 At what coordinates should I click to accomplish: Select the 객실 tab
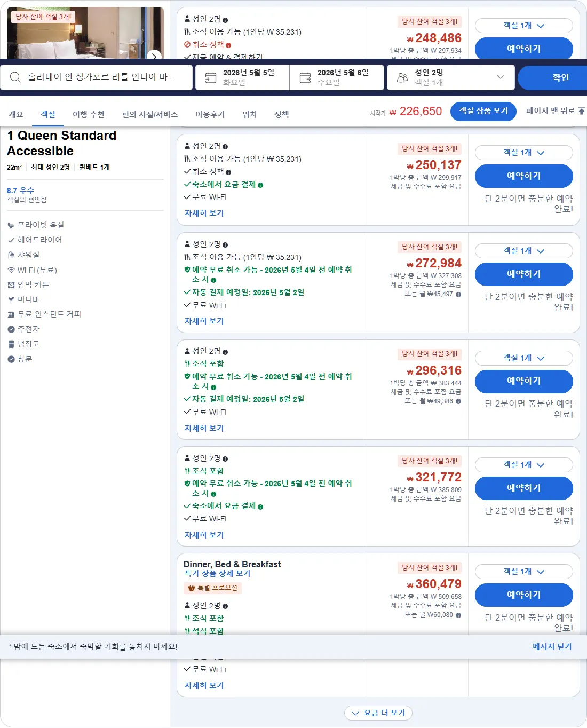48,114
